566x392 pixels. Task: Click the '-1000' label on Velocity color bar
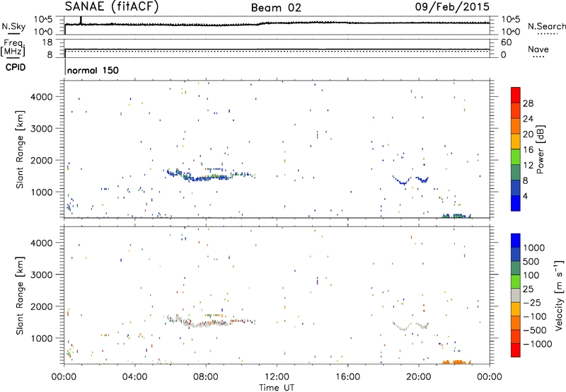click(x=538, y=344)
